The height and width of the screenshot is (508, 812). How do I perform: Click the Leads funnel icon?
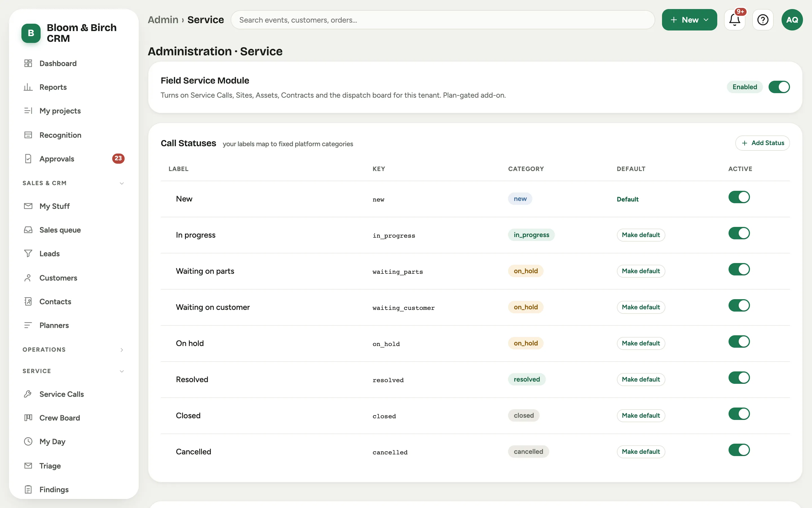tap(28, 253)
